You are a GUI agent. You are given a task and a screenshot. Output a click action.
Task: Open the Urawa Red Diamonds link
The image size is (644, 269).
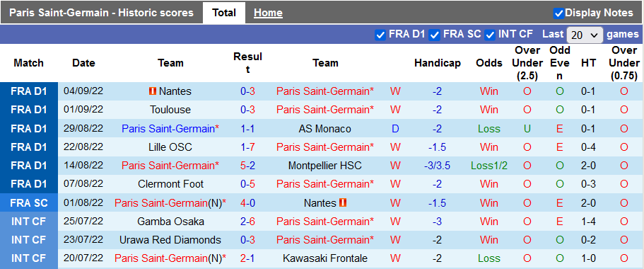click(x=170, y=240)
